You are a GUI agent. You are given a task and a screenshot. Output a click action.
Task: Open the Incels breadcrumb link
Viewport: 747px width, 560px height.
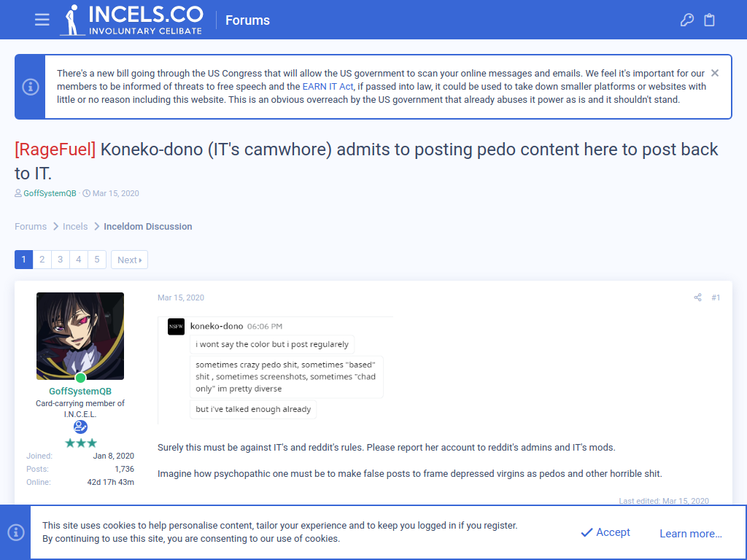75,226
